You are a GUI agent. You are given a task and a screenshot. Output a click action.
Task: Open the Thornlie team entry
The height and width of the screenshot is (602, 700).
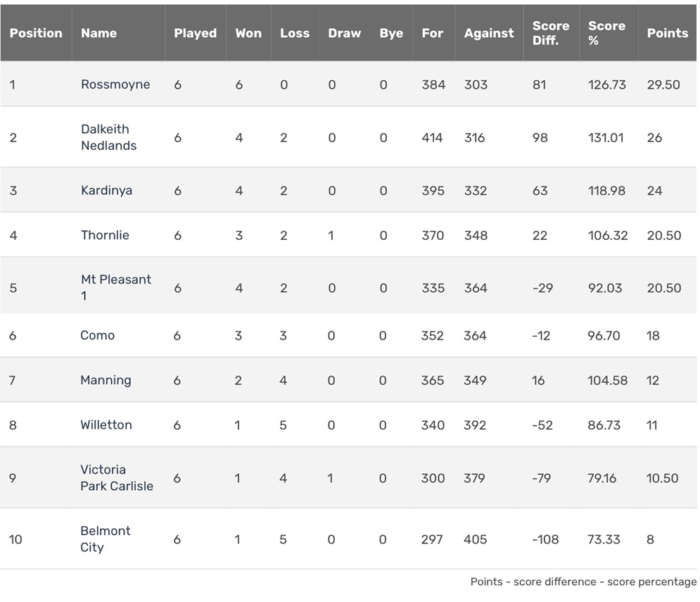tap(105, 236)
